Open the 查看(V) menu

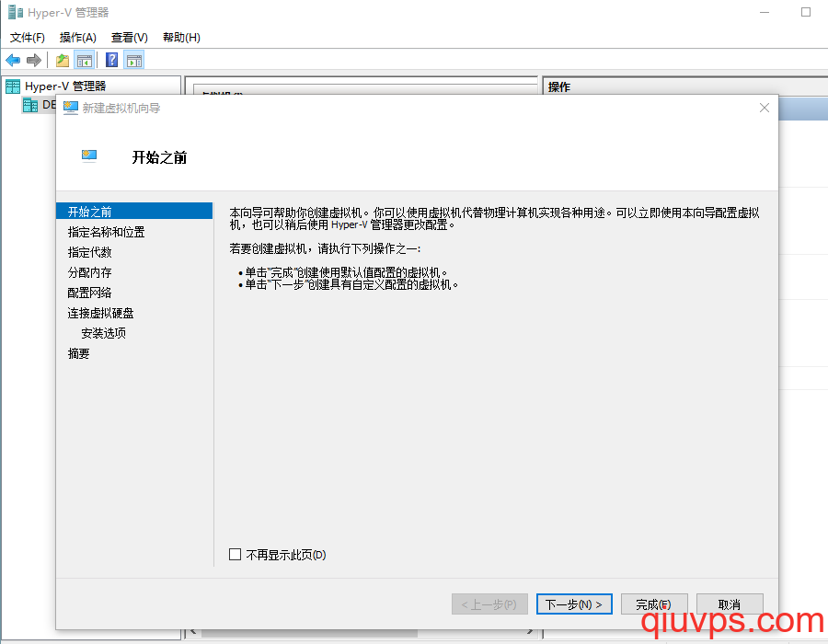click(x=130, y=38)
